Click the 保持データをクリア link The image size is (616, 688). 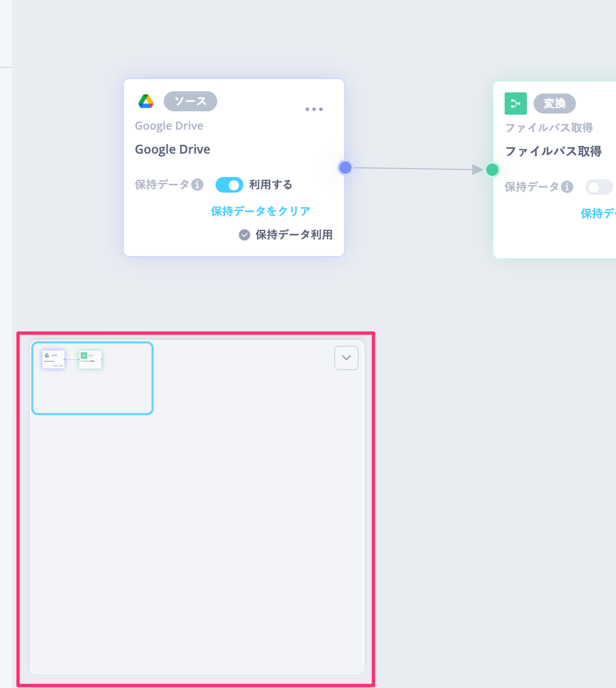[261, 212]
